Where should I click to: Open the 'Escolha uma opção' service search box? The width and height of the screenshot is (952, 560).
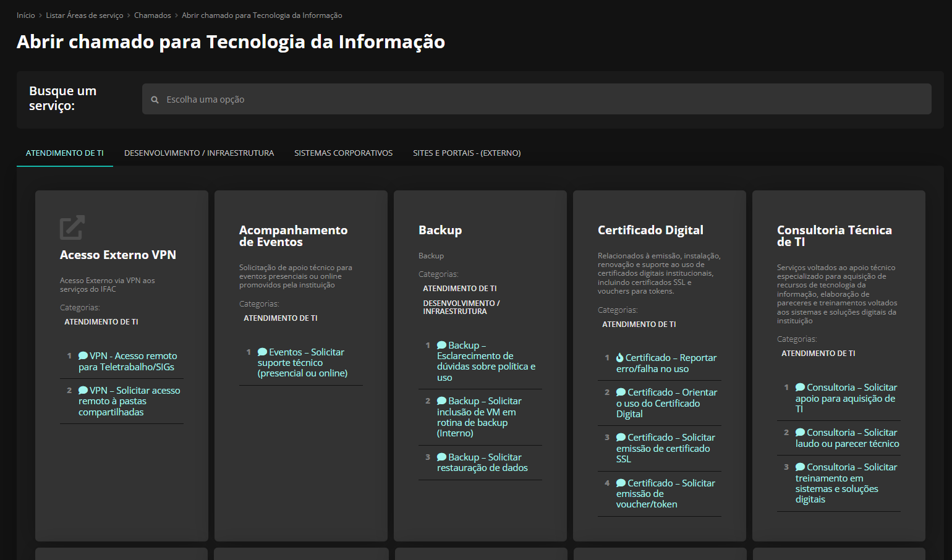point(537,100)
